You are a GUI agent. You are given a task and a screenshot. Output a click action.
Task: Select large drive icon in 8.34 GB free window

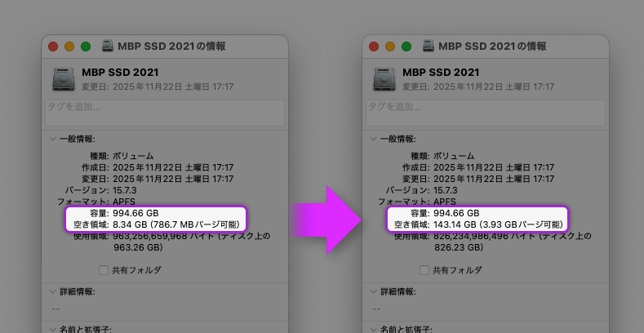(x=64, y=79)
